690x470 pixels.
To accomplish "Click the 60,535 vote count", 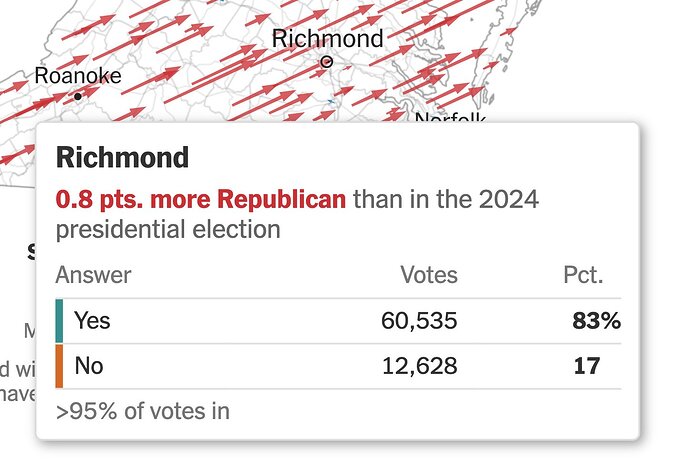I will (419, 320).
